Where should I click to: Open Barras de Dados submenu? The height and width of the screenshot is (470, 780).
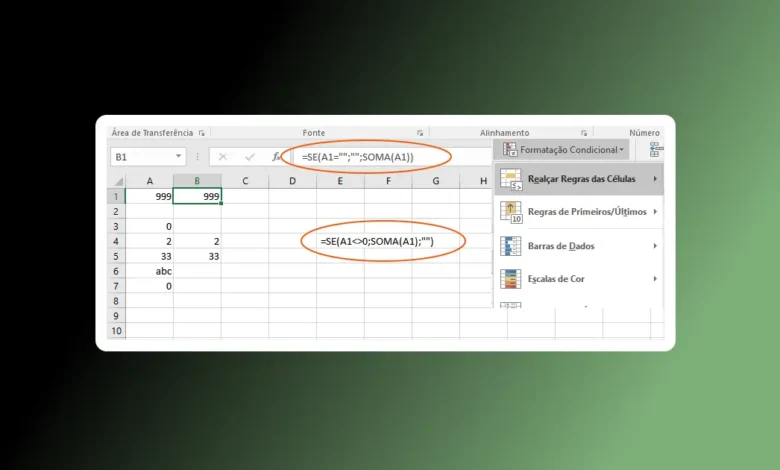(580, 246)
